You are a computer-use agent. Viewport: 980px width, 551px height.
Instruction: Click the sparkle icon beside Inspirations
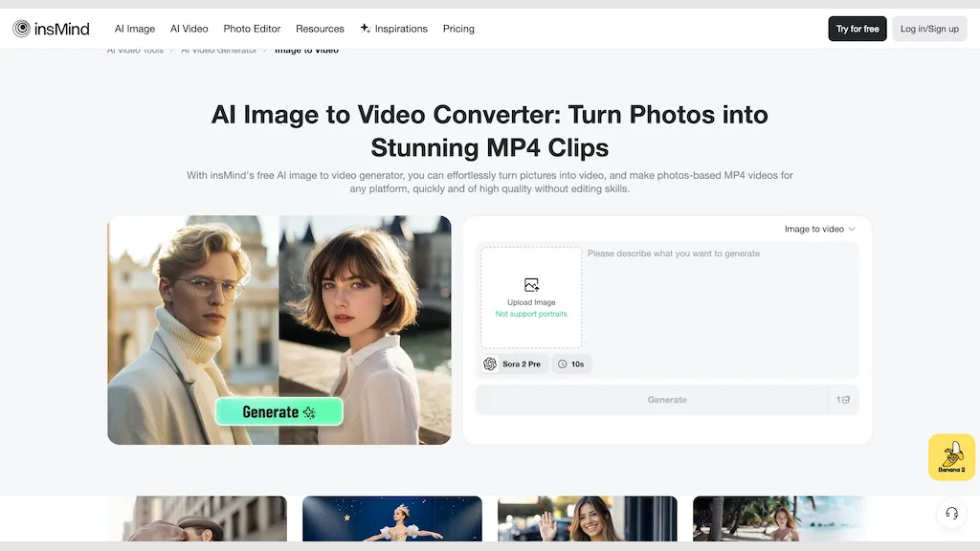366,28
